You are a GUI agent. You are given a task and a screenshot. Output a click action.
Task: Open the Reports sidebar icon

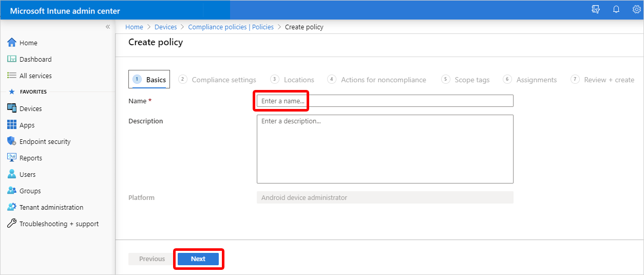[x=12, y=158]
